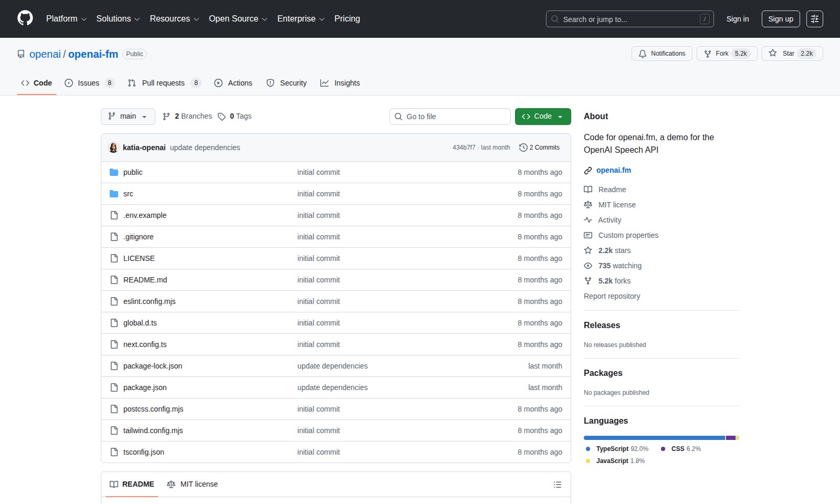Image resolution: width=840 pixels, height=504 pixels.
Task: Go to the GitHub homepage logo
Action: 25,18
